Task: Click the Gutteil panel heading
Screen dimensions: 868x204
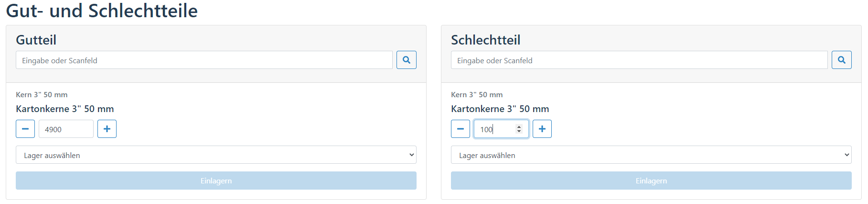Action: tap(36, 40)
